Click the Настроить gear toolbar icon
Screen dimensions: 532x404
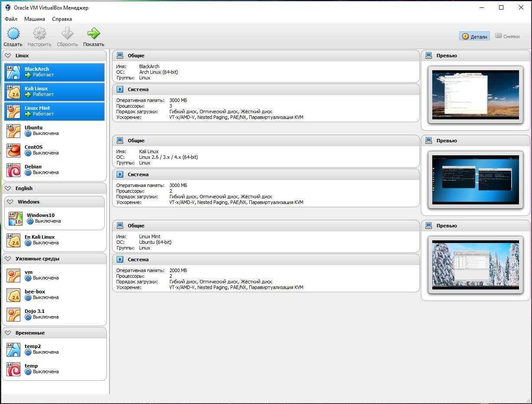click(x=39, y=34)
